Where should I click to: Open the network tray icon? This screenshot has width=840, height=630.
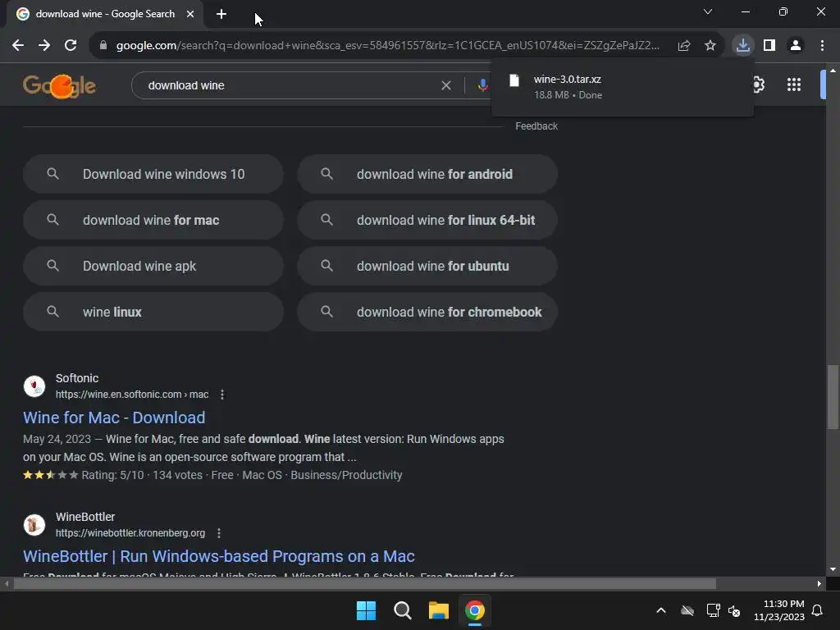(713, 610)
